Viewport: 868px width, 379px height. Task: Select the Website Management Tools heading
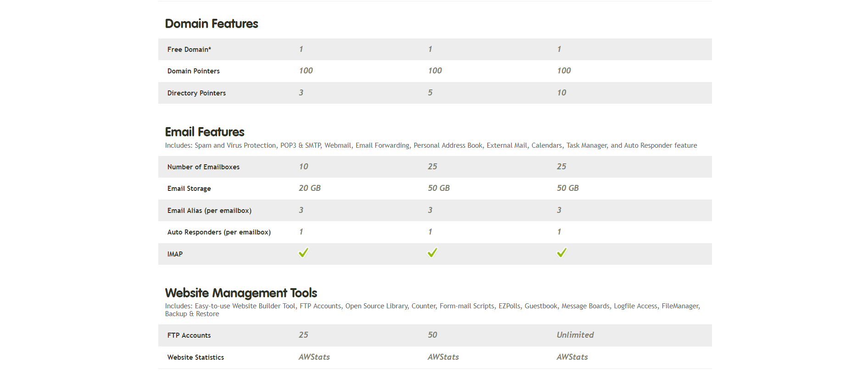(241, 293)
